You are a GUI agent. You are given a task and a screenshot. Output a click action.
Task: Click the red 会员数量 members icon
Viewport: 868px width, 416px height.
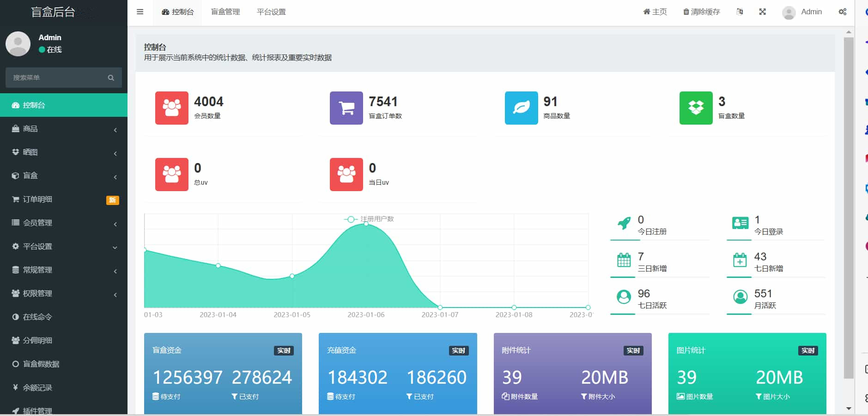point(171,108)
